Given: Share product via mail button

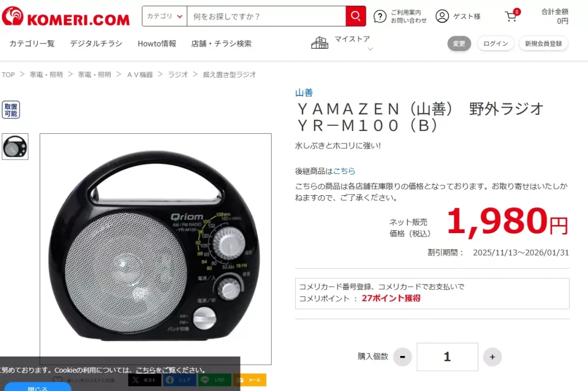Looking at the screenshot, I should (x=250, y=380).
